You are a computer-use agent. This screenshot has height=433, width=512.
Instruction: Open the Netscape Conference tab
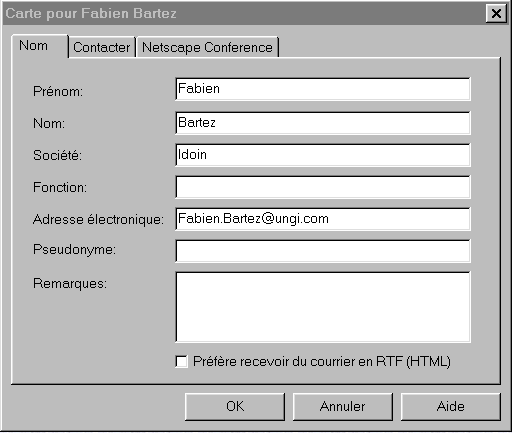point(207,47)
